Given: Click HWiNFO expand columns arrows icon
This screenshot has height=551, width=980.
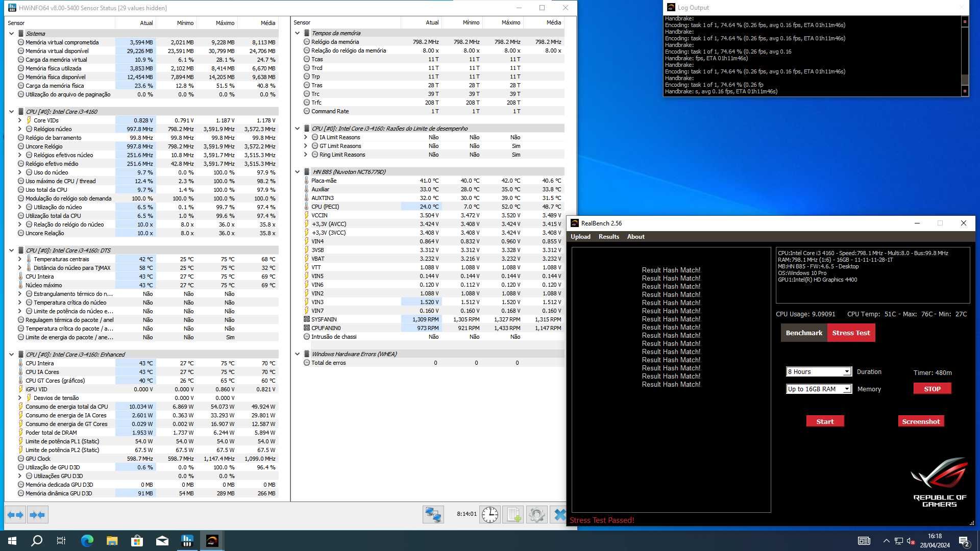Looking at the screenshot, I should [x=15, y=515].
